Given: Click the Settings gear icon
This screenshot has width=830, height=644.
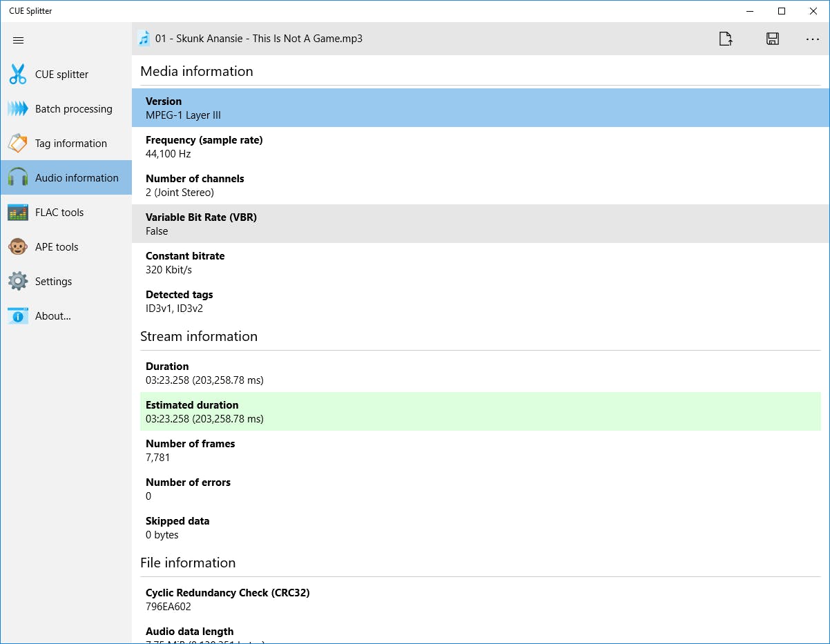Looking at the screenshot, I should coord(18,282).
